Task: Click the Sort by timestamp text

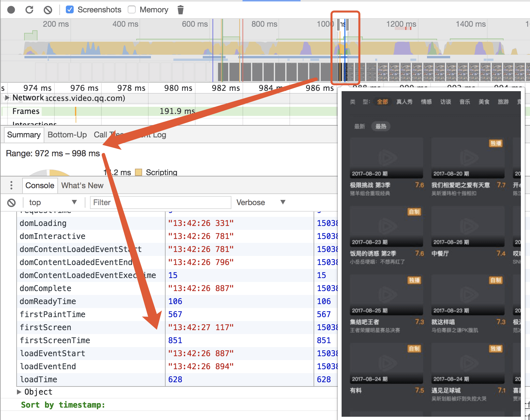Action: (63, 405)
